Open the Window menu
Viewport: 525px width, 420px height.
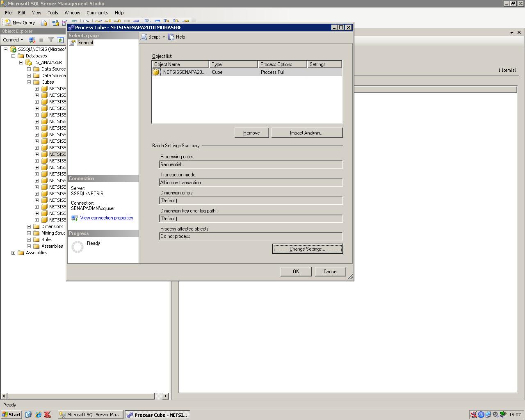click(72, 13)
